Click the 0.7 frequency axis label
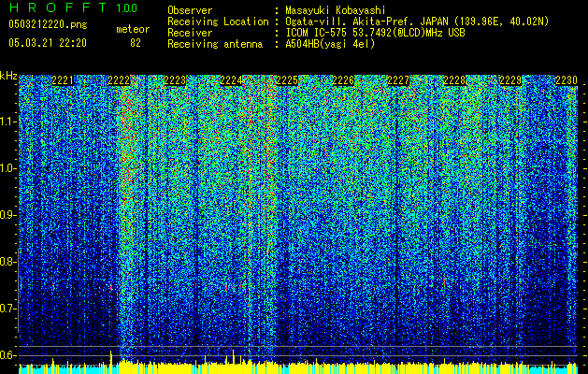This screenshot has width=588, height=374. click(8, 309)
